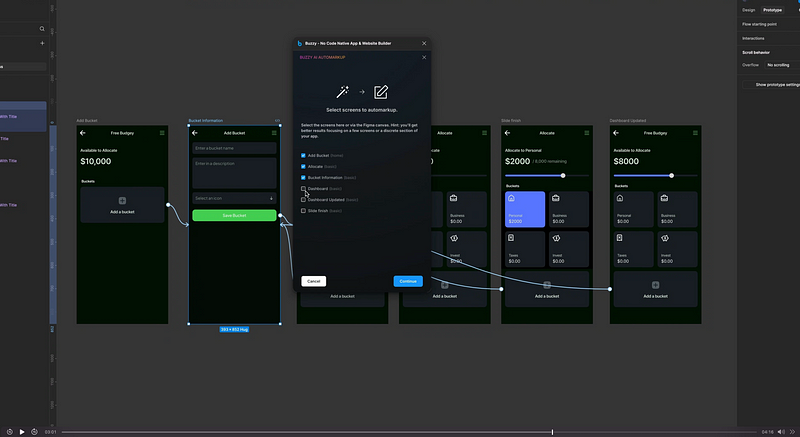The height and width of the screenshot is (437, 800).
Task: Play the video with the play button
Action: click(x=22, y=432)
